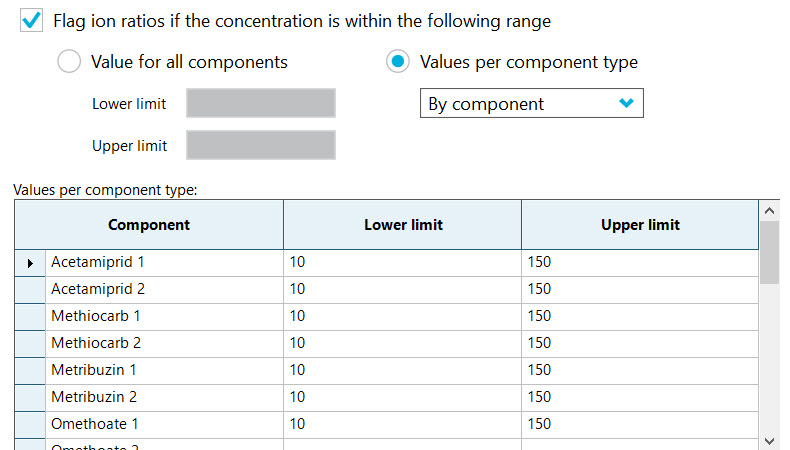
Task: Open the By component dropdown
Action: 530,104
